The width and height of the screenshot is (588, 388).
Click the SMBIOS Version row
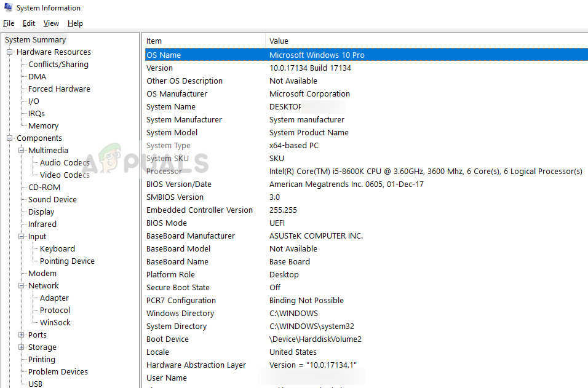coord(367,197)
